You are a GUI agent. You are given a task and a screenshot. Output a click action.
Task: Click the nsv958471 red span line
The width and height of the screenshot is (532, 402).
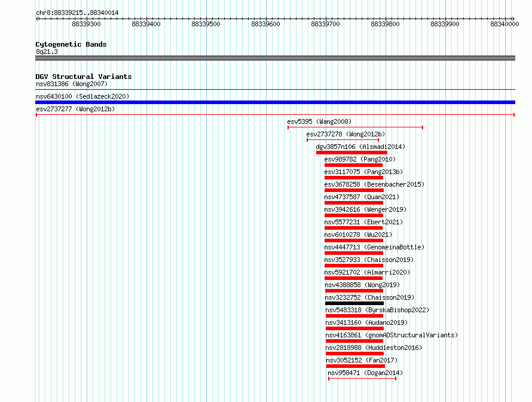[x=362, y=379]
